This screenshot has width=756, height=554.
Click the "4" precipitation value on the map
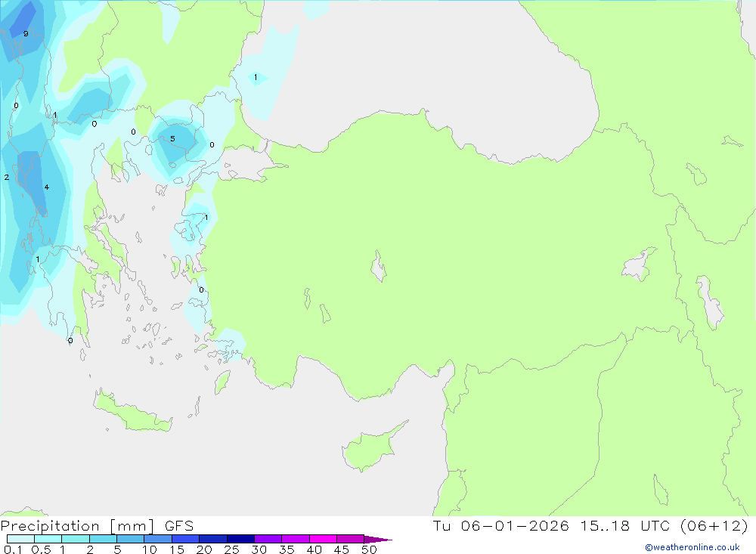(x=46, y=187)
